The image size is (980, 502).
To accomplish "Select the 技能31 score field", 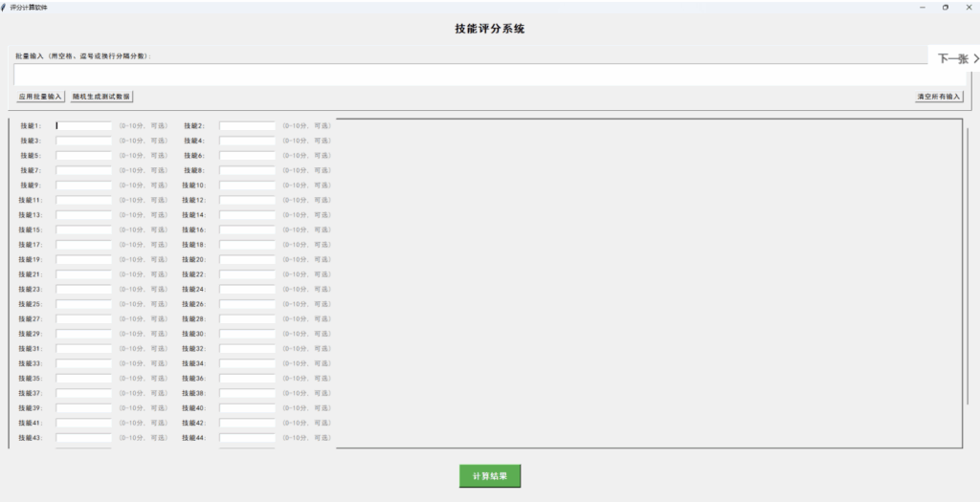I will click(84, 349).
